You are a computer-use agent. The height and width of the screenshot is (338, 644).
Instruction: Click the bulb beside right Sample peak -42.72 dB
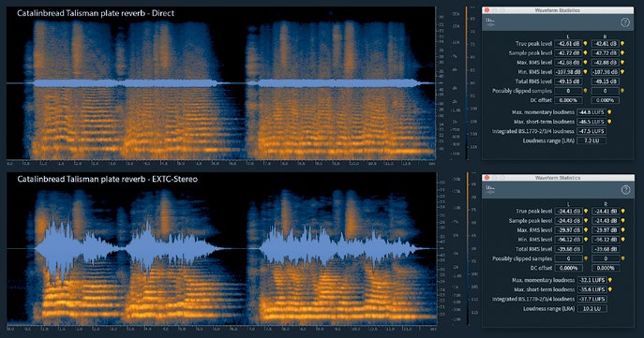[622, 53]
